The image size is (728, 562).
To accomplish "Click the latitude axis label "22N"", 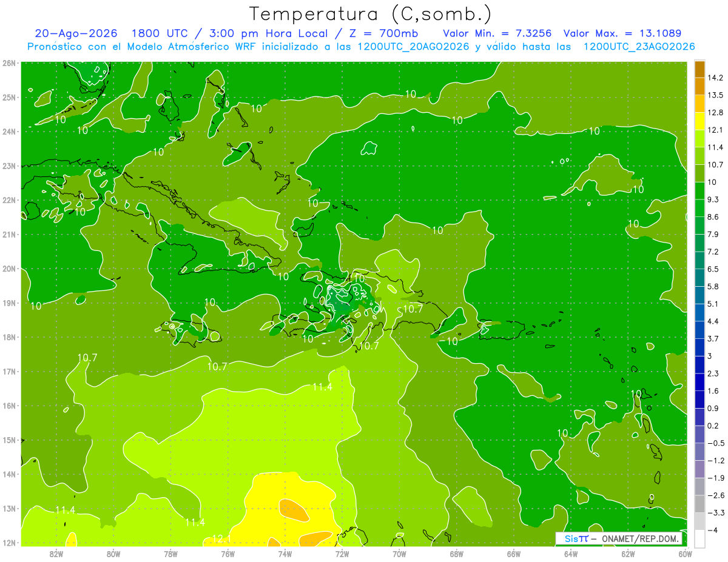I will click(8, 200).
